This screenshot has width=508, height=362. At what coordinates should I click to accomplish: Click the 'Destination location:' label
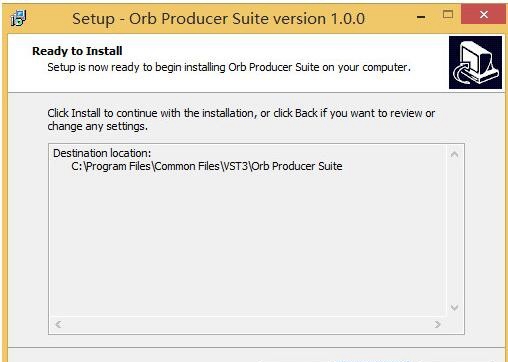[x=102, y=153]
